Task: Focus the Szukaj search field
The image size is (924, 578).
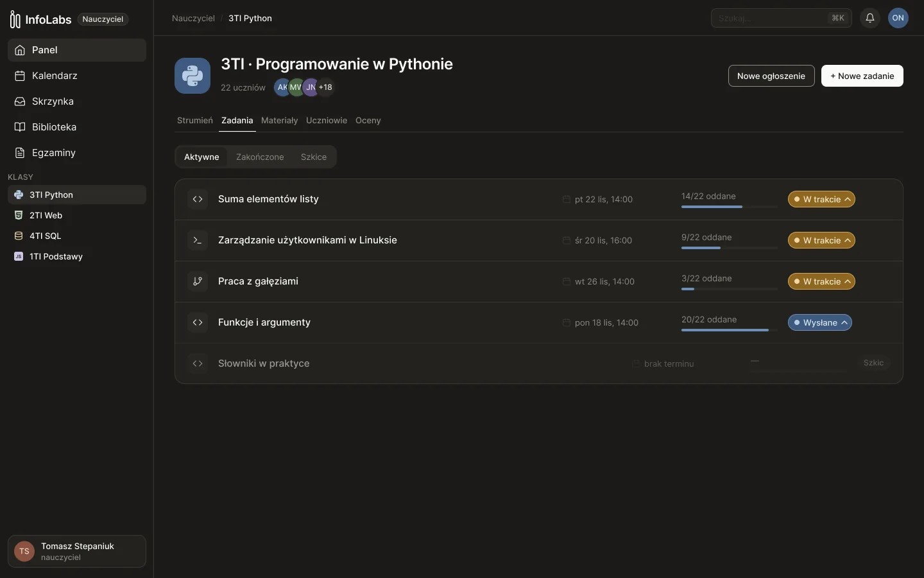Action: click(782, 18)
